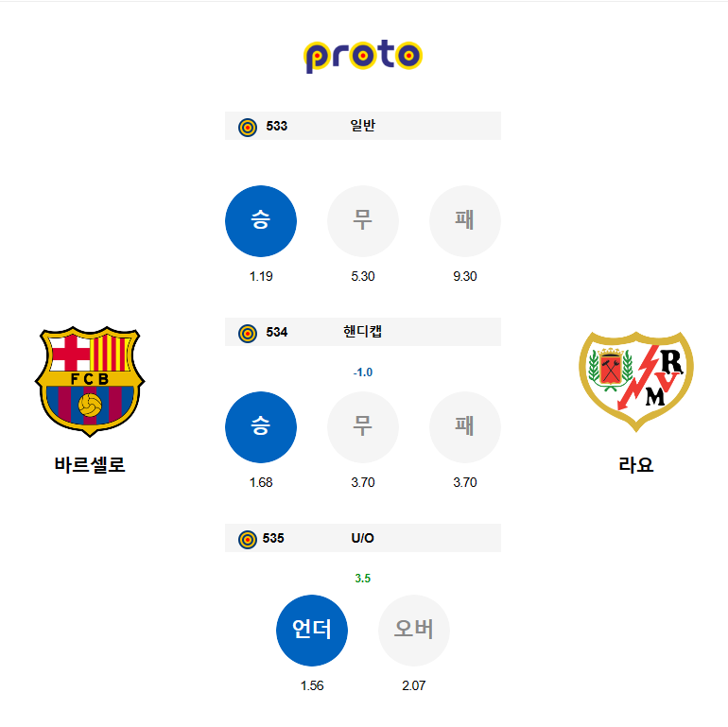Screen dimensions: 728x727
Task: Click the Rayo Vallecano crest
Action: 636,382
